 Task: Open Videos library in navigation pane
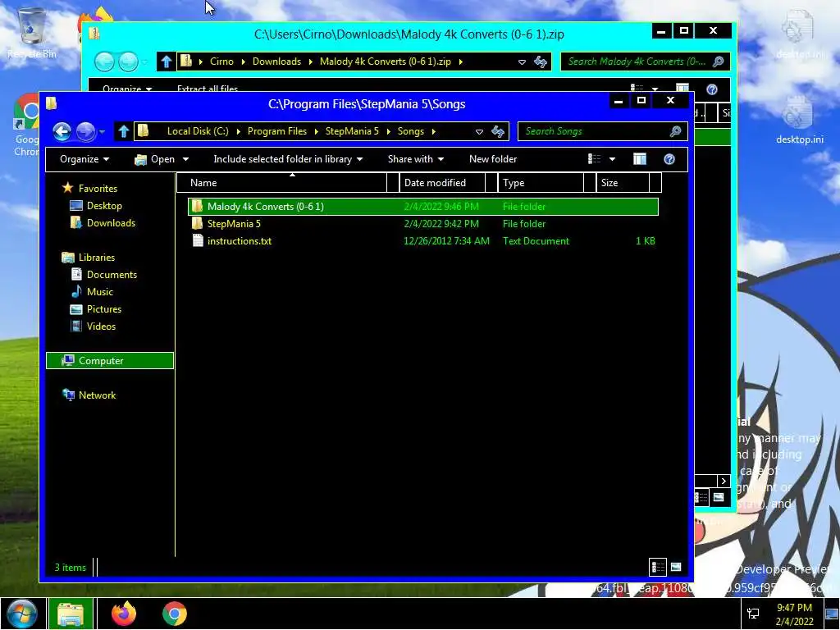tap(101, 326)
